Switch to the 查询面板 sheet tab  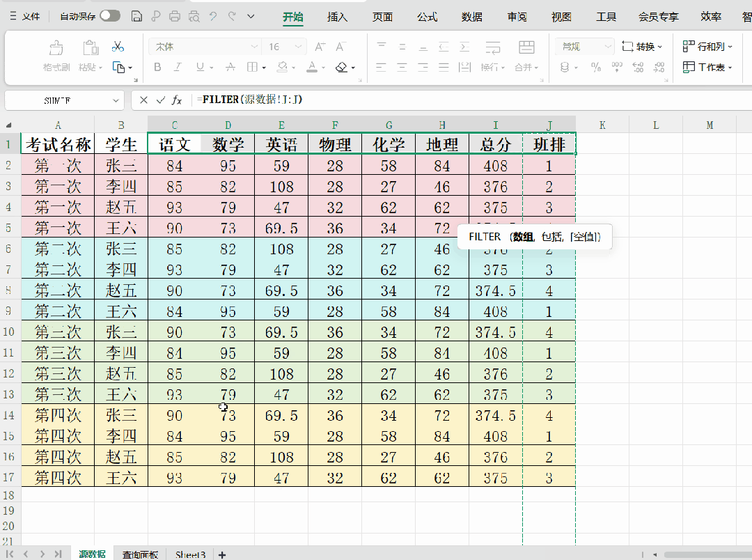coord(140,554)
